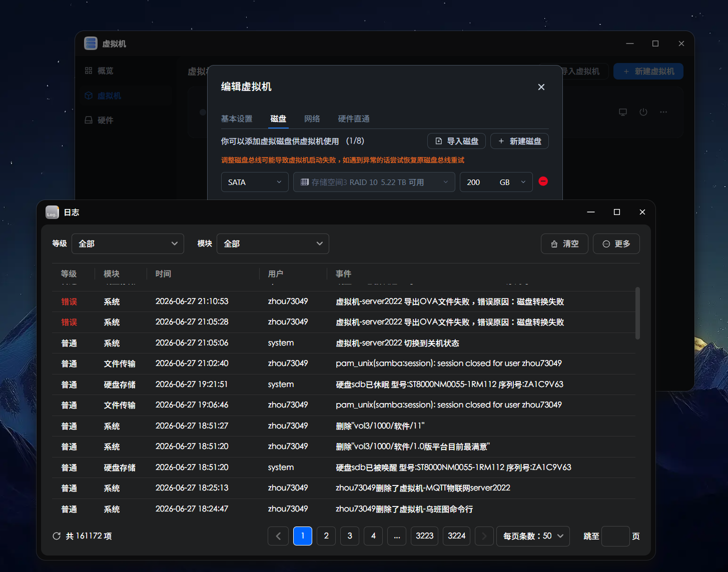
Task: Click the VM power icon
Action: (643, 112)
